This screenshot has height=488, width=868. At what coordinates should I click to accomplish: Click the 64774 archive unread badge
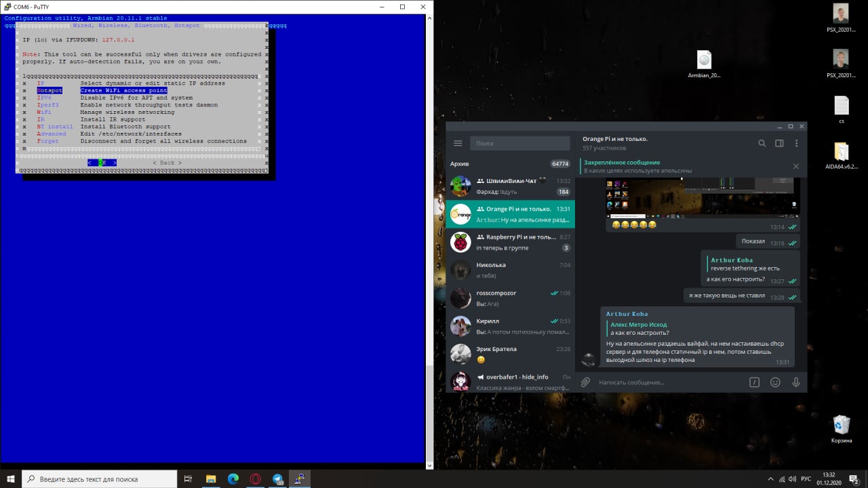560,164
